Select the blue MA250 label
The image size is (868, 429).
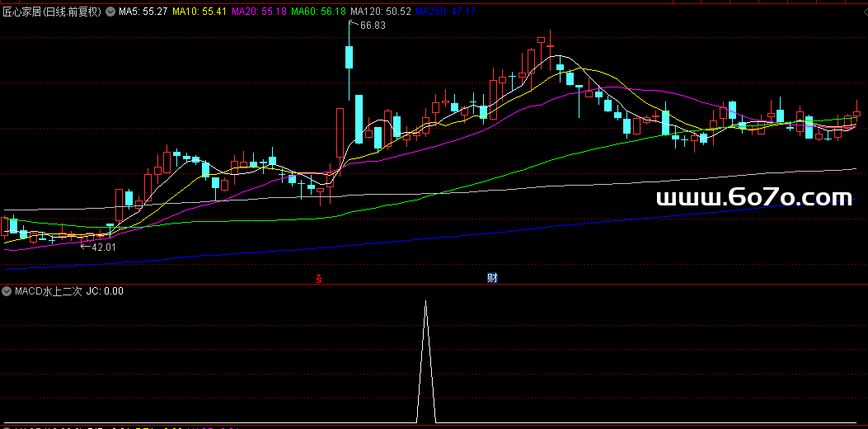tap(445, 12)
